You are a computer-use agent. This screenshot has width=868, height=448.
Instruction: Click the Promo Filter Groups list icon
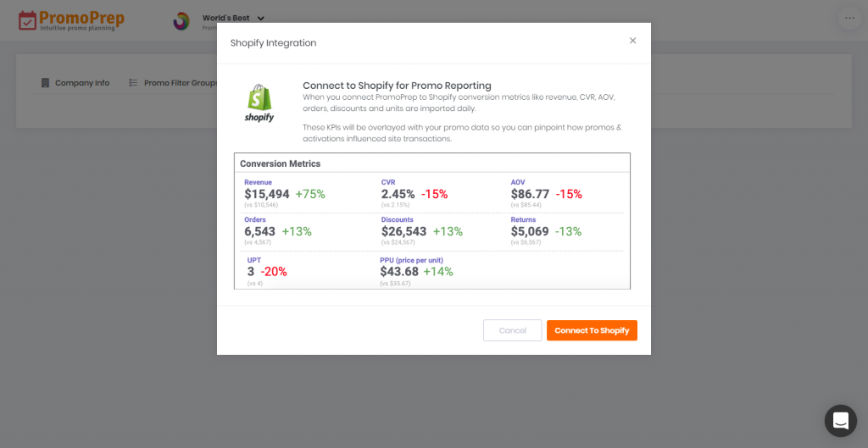pos(133,83)
